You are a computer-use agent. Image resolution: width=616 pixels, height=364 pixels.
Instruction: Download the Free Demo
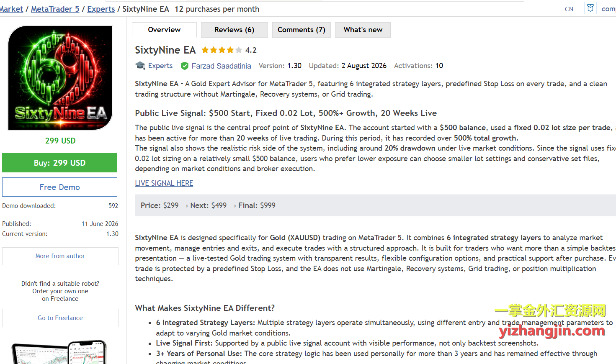click(x=59, y=187)
